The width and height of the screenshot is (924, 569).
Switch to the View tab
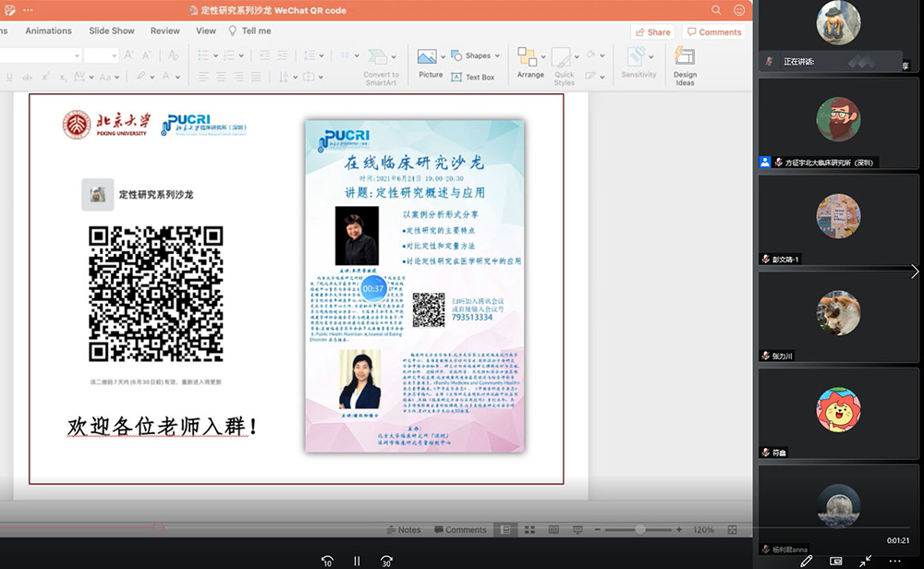point(206,30)
